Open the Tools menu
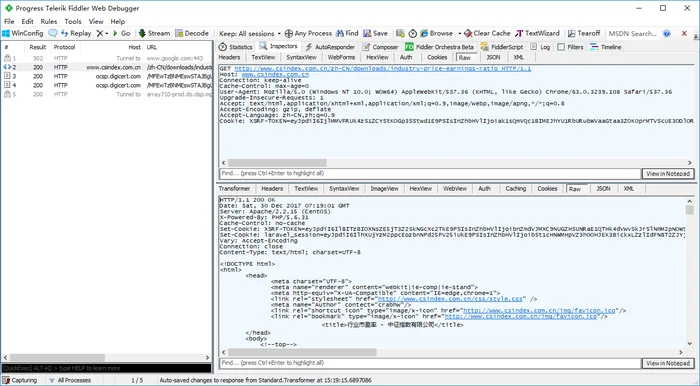This screenshot has height=386, width=700. [x=73, y=21]
